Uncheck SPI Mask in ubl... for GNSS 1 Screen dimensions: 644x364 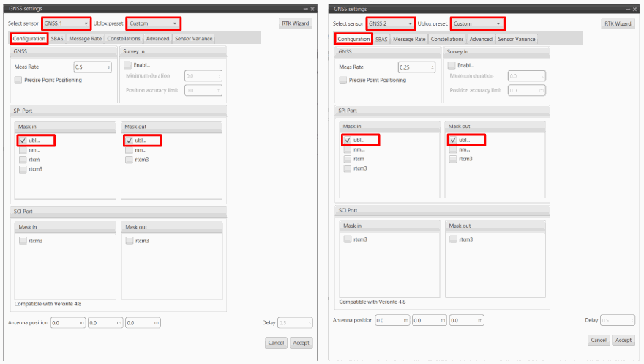pyautogui.click(x=23, y=140)
